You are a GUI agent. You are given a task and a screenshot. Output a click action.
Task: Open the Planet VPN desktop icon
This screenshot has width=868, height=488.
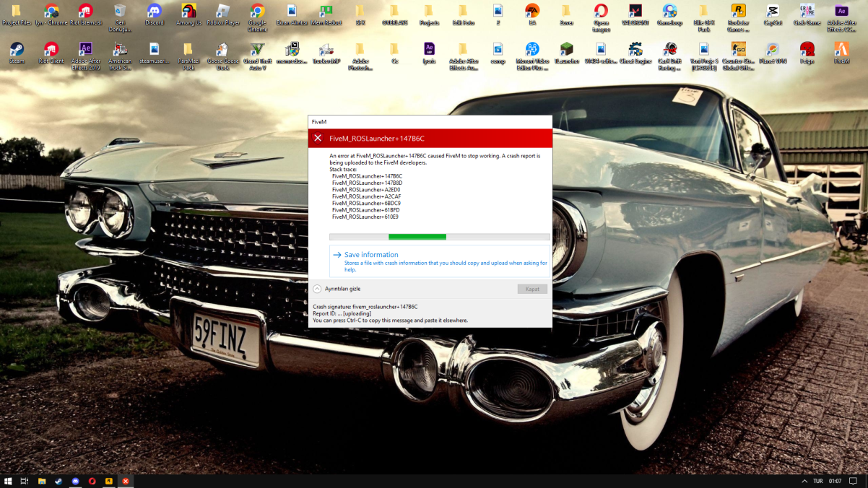(773, 53)
